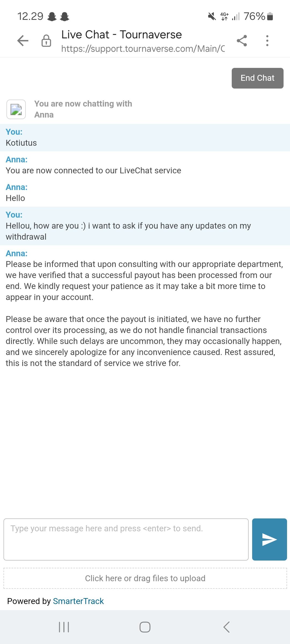Viewport: 290px width, 644px height.
Task: Click the message text input field
Action: [x=126, y=539]
